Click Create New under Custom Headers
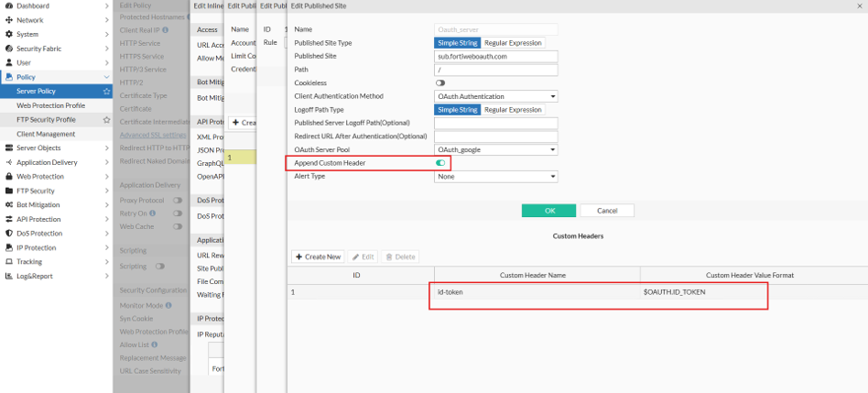The width and height of the screenshot is (868, 393). click(x=319, y=257)
